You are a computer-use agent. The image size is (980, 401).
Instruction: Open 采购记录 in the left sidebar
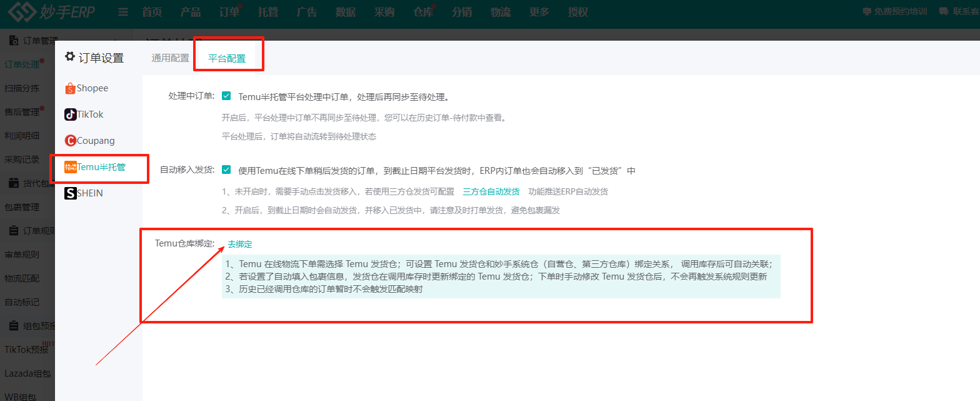point(22,160)
